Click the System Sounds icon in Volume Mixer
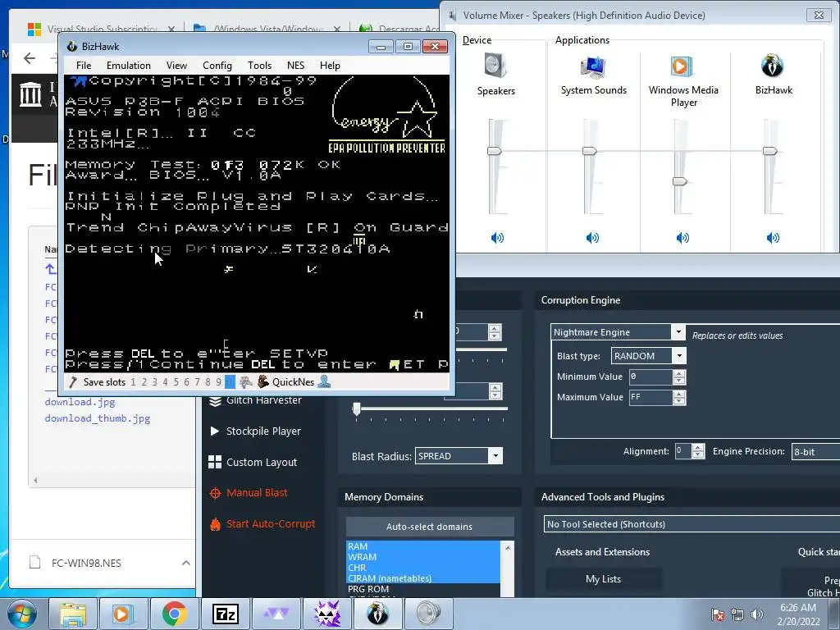The height and width of the screenshot is (630, 840). pos(593,67)
